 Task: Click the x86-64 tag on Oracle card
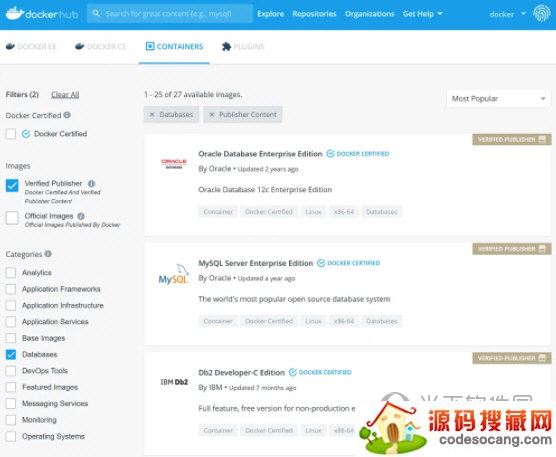tap(344, 212)
